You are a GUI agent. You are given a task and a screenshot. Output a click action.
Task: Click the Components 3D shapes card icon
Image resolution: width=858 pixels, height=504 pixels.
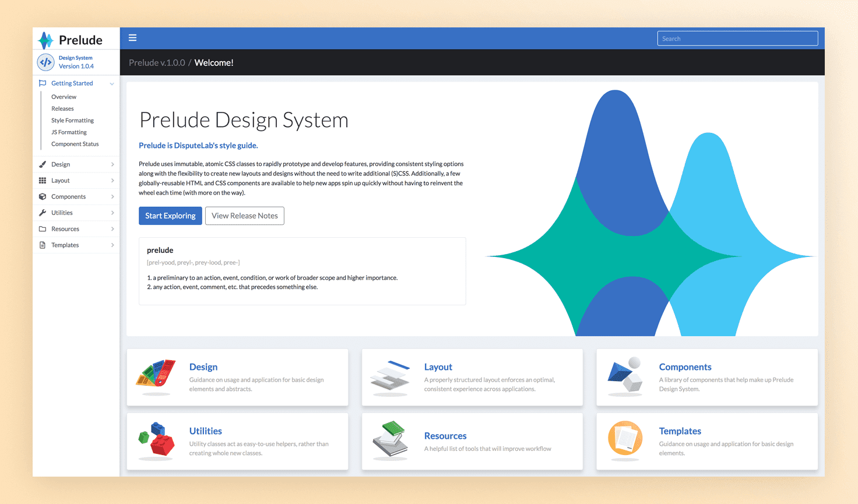(x=625, y=375)
